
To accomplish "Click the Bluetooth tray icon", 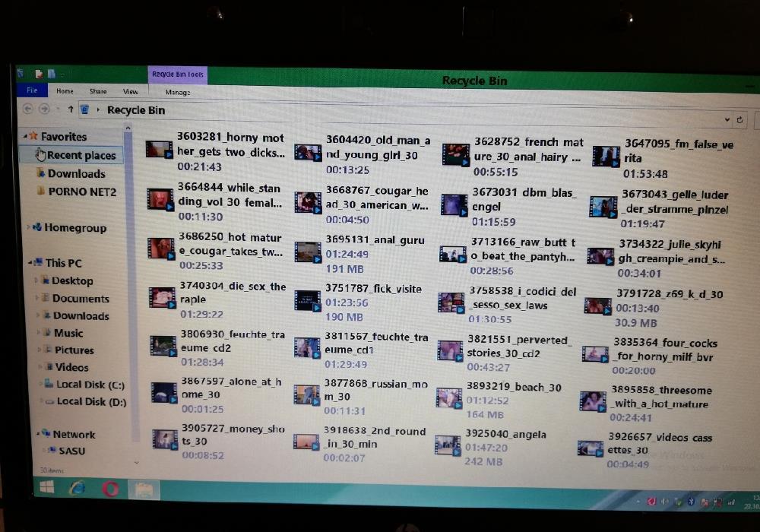I will [x=692, y=502].
